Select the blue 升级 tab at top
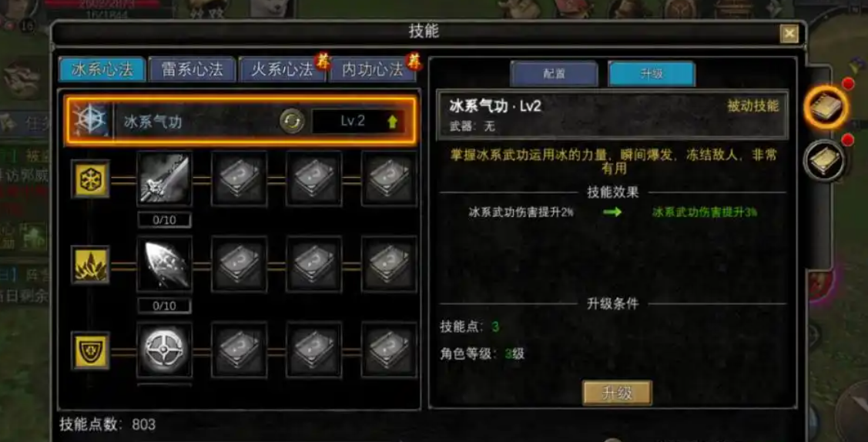 (652, 74)
